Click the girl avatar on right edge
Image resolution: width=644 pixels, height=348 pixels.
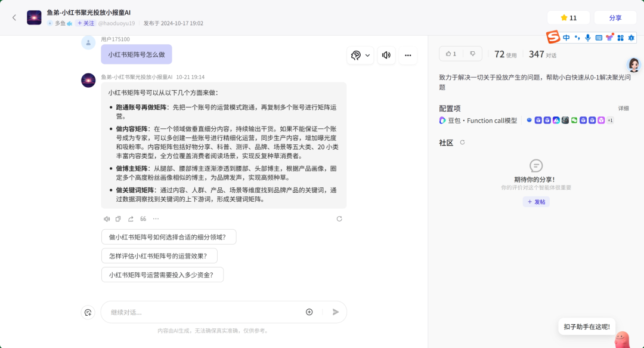pyautogui.click(x=634, y=64)
